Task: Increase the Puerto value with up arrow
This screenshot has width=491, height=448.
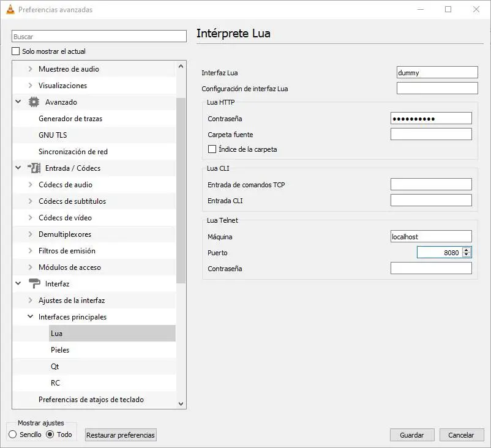Action: tap(467, 250)
